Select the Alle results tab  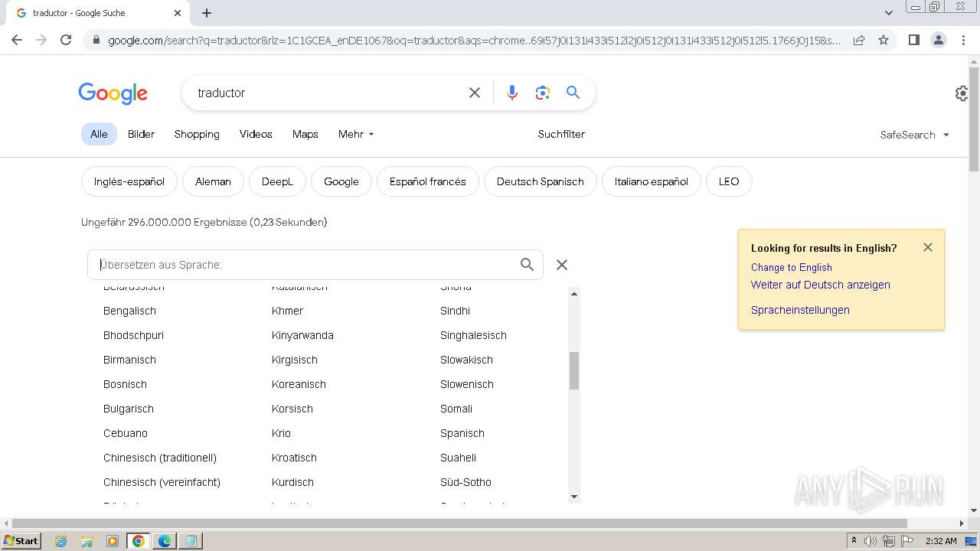click(x=99, y=134)
